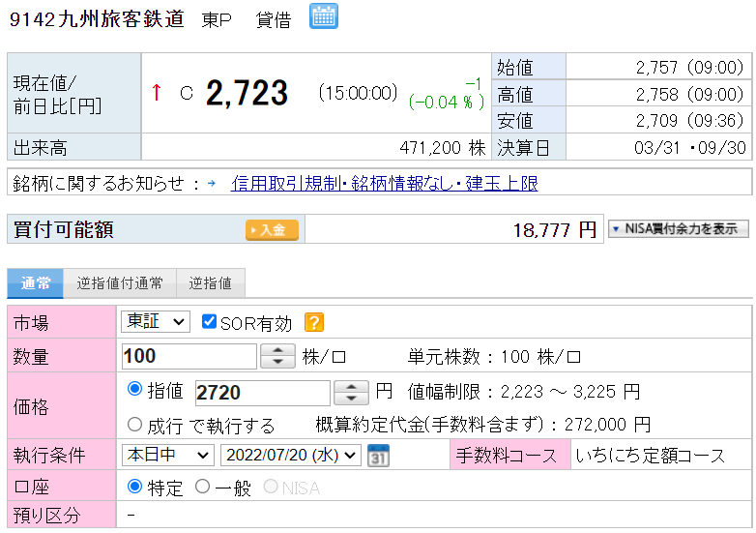The image size is (756, 533).
Task: Open the date picker calendar icon
Action: coord(378,456)
